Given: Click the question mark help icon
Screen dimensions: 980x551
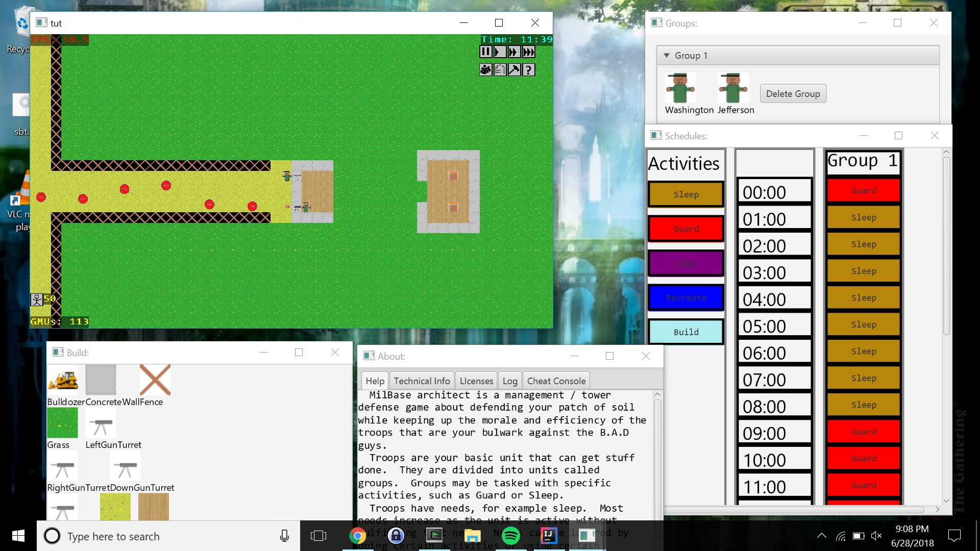Looking at the screenshot, I should 529,70.
